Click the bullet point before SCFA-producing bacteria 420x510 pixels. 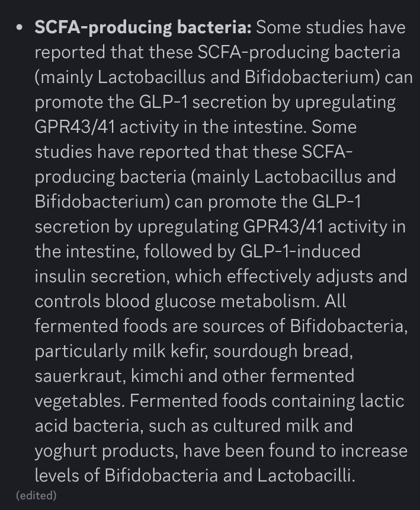[20, 28]
